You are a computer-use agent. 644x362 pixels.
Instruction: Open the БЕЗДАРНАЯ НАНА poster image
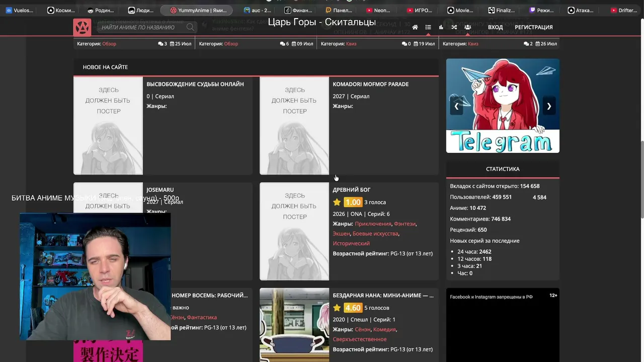294,325
